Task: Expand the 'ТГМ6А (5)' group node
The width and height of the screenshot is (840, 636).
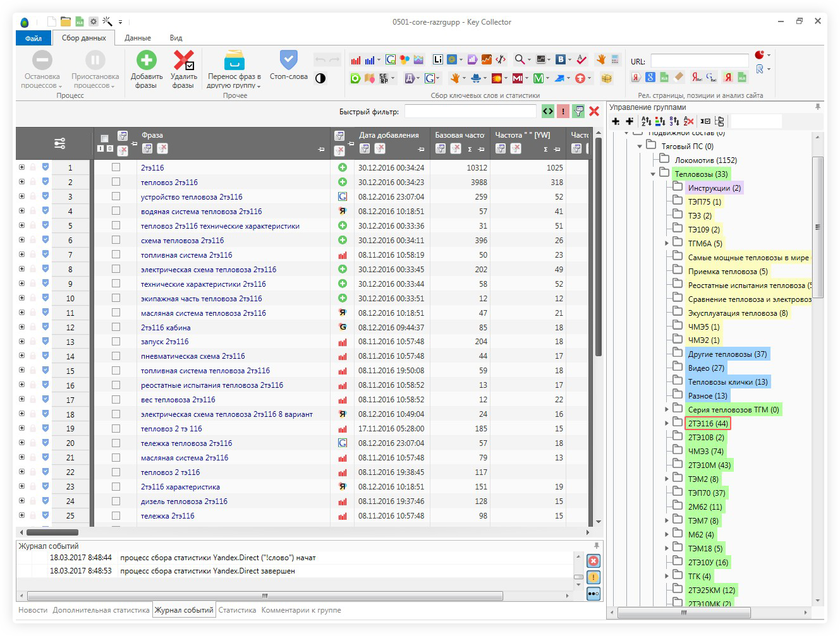Action: point(667,243)
